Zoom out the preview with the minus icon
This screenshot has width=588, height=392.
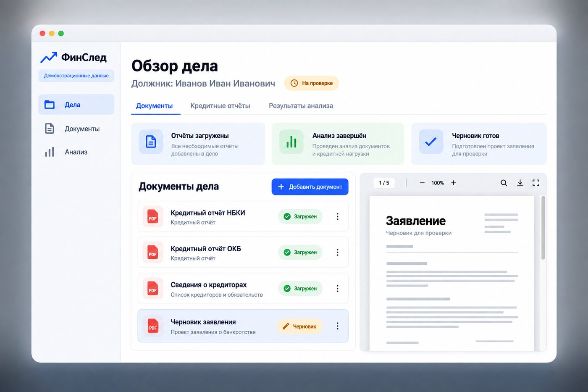[422, 183]
